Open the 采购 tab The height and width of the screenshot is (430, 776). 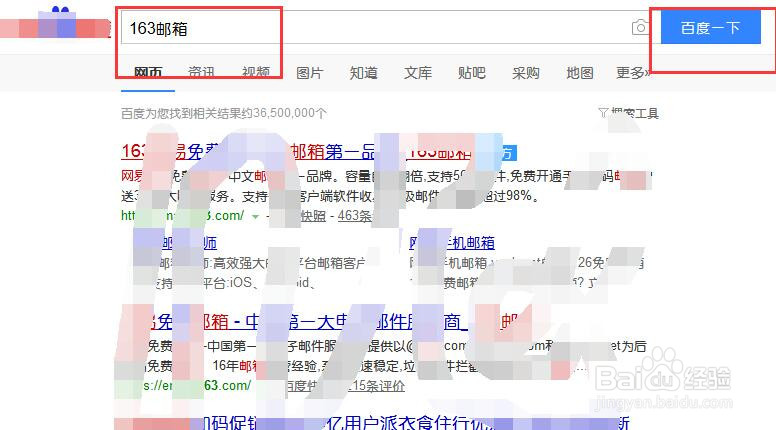526,73
